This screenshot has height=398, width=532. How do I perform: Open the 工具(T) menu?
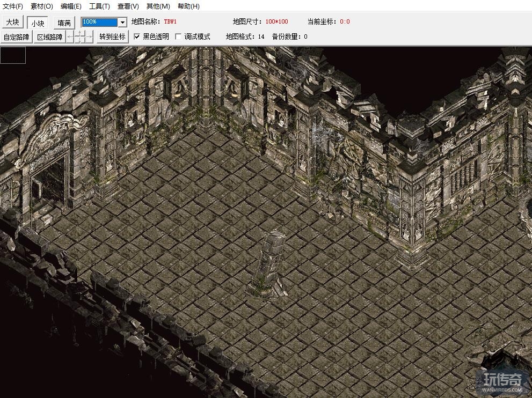click(x=99, y=6)
